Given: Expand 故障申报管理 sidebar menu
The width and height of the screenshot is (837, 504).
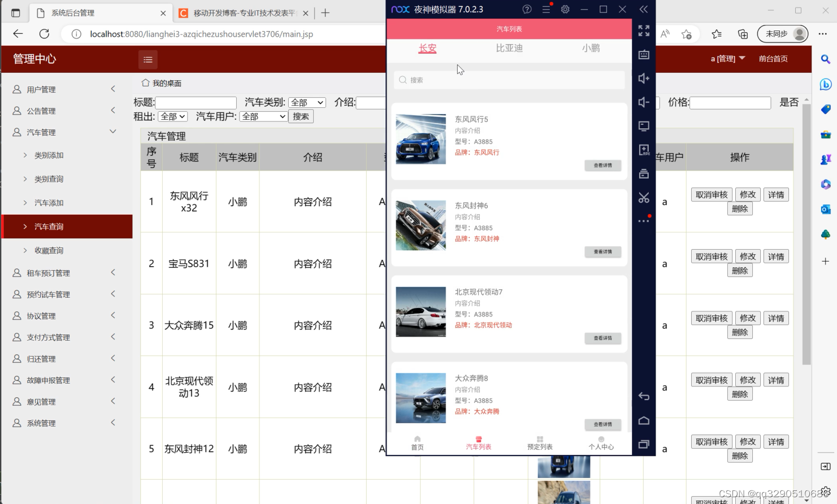Looking at the screenshot, I should [67, 380].
